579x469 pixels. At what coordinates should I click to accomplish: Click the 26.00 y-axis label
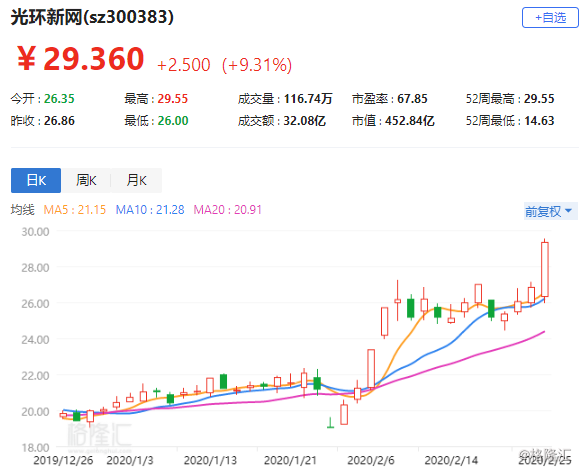(35, 304)
